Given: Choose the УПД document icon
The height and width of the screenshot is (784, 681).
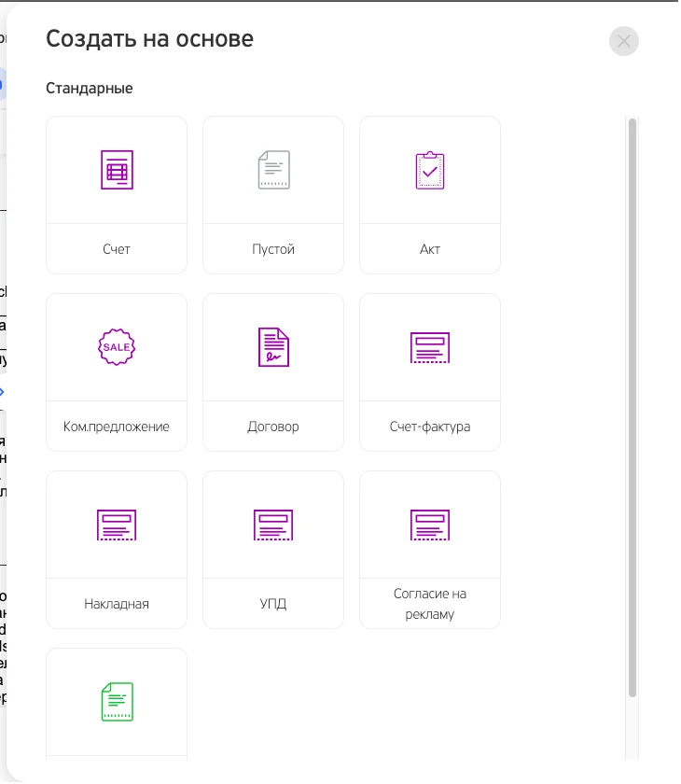Looking at the screenshot, I should (273, 525).
